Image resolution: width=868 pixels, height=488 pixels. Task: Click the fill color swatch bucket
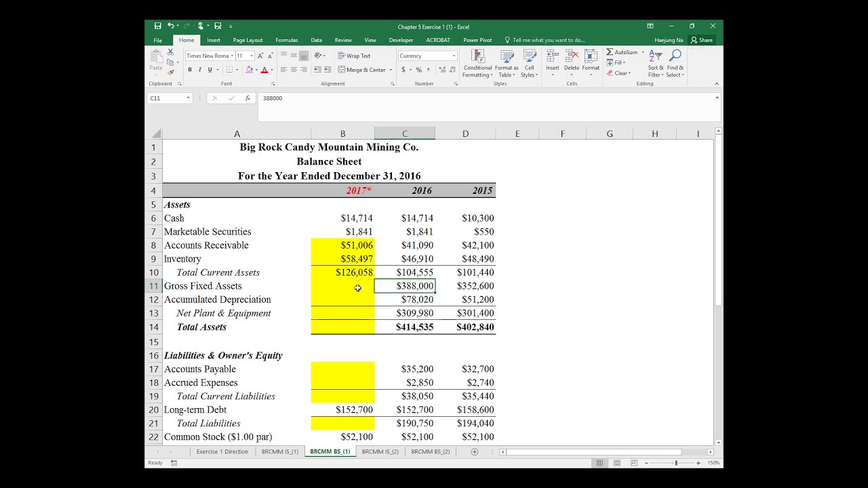250,70
